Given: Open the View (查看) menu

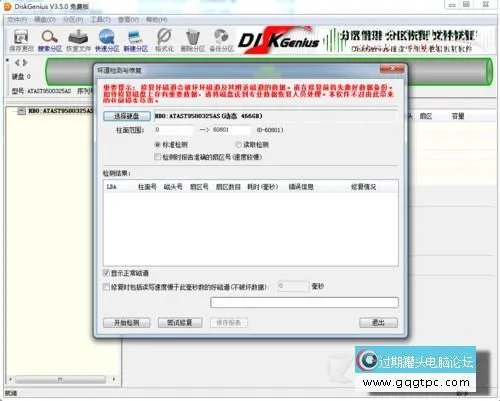Looking at the screenshot, I should (128, 20).
